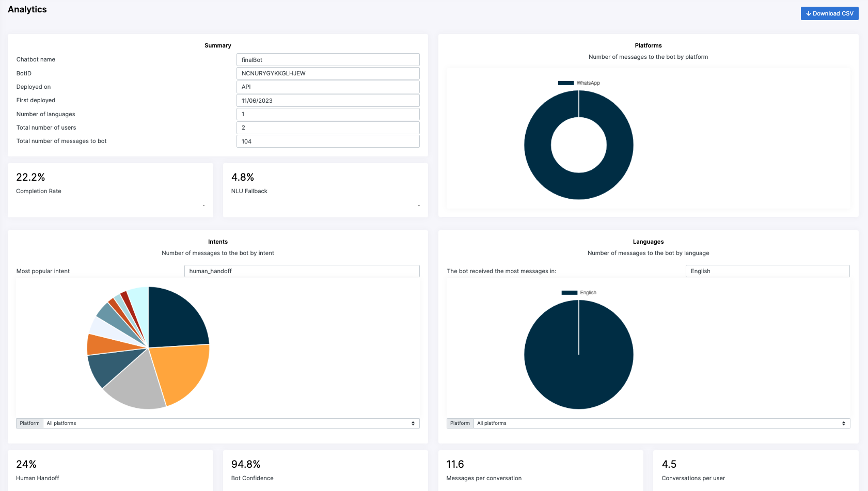Click the 11.6 Messages per conversation value
The height and width of the screenshot is (491, 868).
[455, 464]
